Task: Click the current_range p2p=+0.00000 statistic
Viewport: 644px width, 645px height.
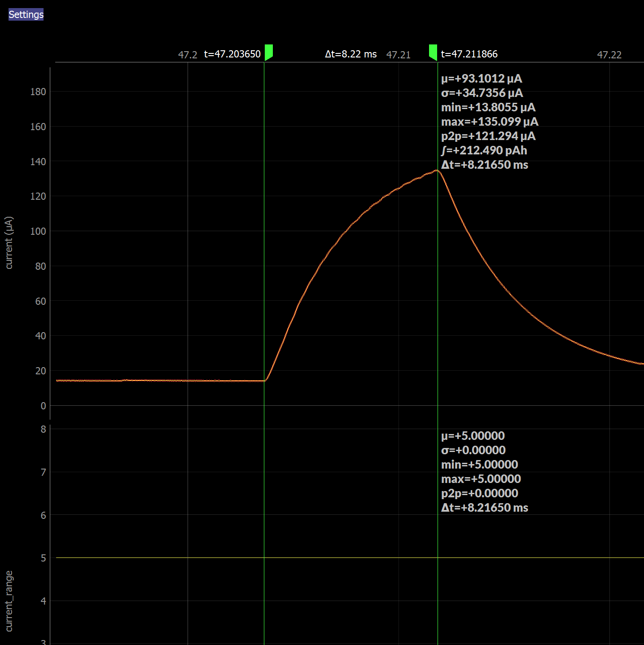Action: coord(479,494)
